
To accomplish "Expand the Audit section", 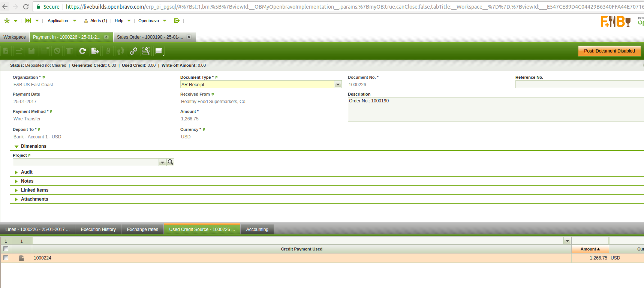I will click(x=16, y=172).
